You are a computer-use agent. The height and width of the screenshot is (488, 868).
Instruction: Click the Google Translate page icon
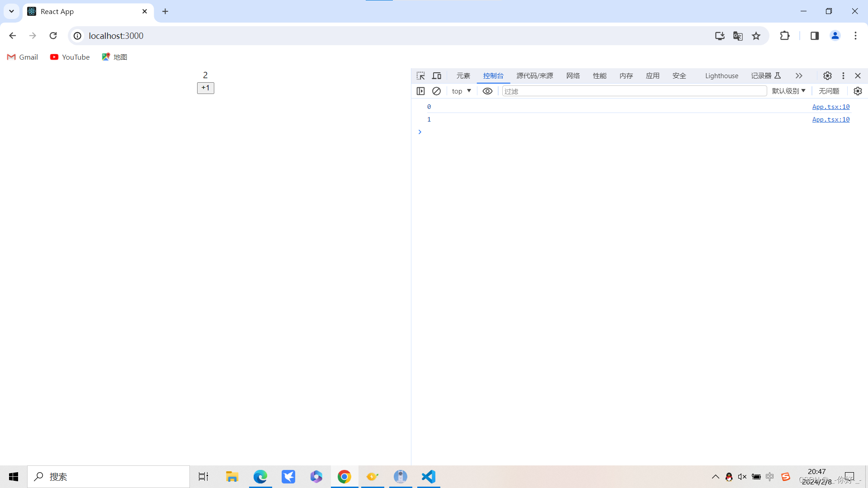pos(738,36)
